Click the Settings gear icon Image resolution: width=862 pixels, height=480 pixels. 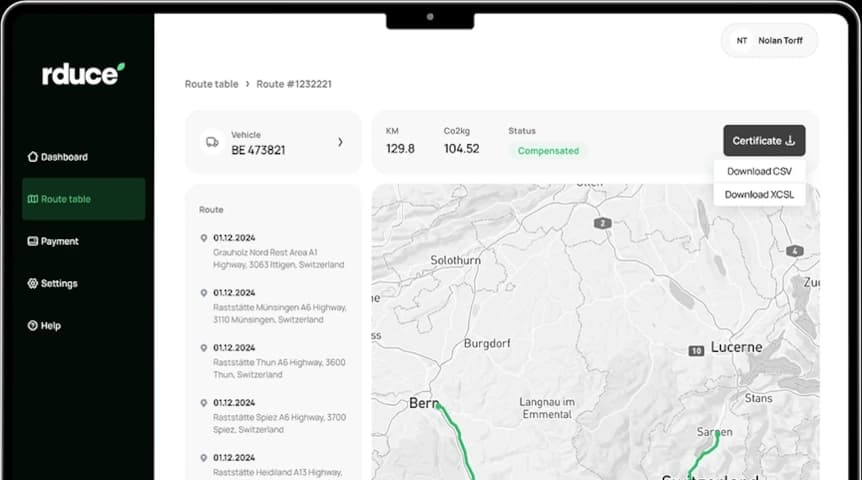pos(32,283)
